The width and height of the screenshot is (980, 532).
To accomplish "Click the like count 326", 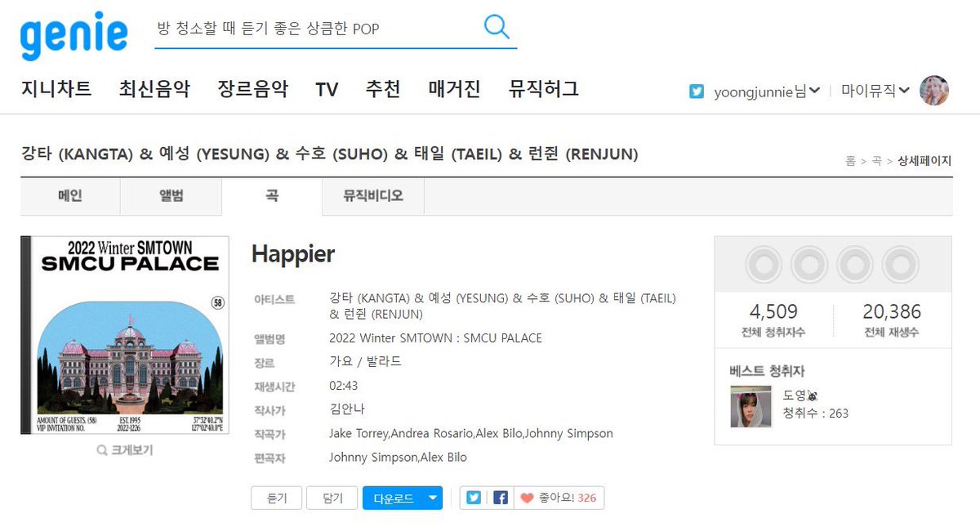I will point(586,498).
